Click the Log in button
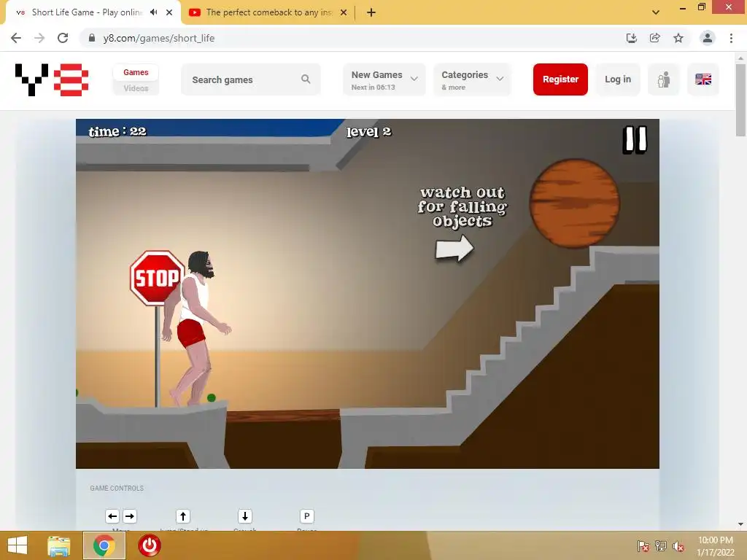Viewport: 747px width, 560px height. 617,79
